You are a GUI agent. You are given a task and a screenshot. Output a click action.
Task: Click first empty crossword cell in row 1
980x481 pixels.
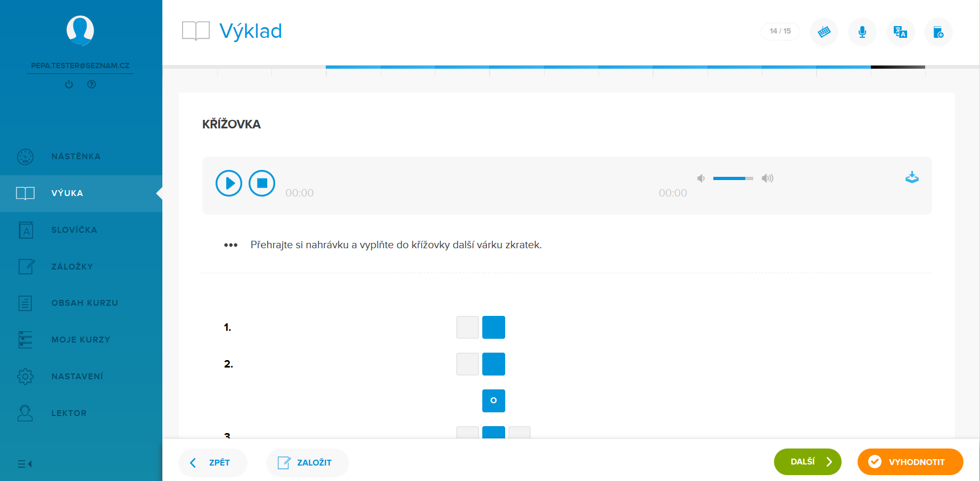point(467,328)
